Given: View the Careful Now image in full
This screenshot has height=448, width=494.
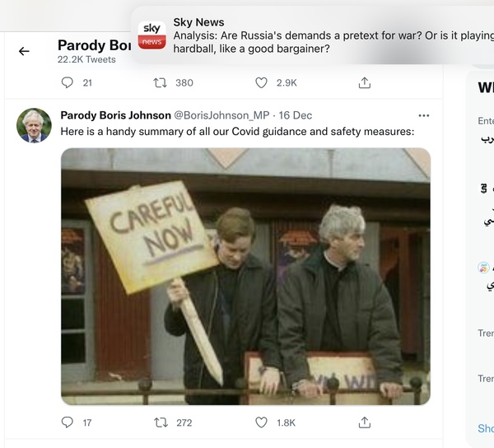Looking at the screenshot, I should click(x=245, y=277).
